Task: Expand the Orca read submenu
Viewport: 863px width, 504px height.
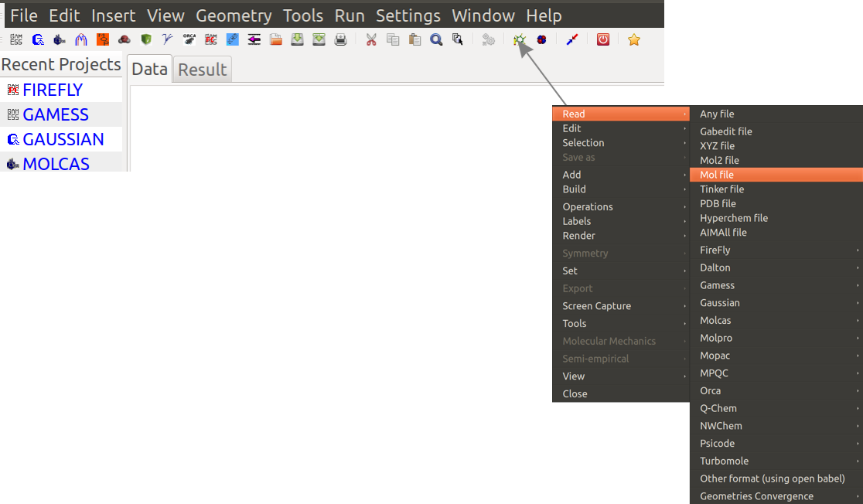Action: coord(776,390)
